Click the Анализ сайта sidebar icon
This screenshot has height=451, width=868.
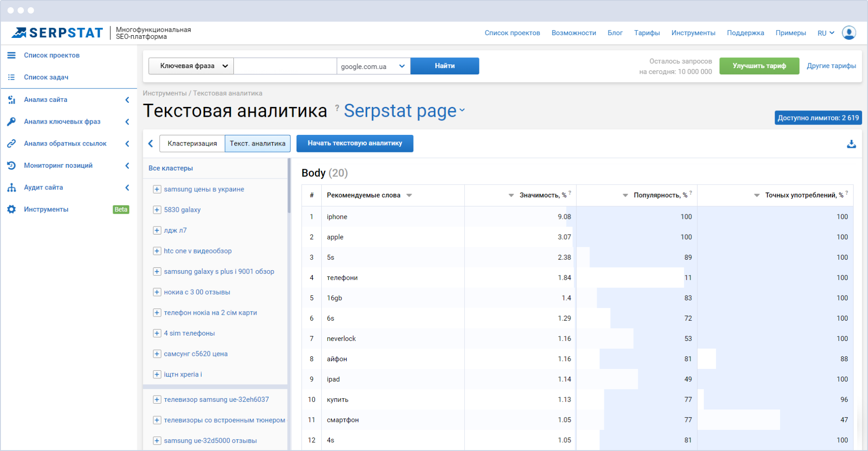[12, 100]
